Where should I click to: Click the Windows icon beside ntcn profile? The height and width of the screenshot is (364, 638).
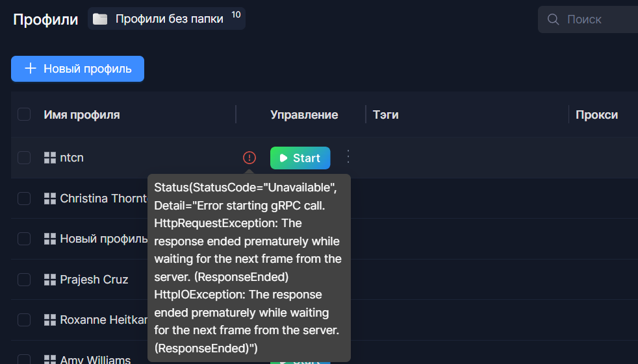[x=50, y=158]
